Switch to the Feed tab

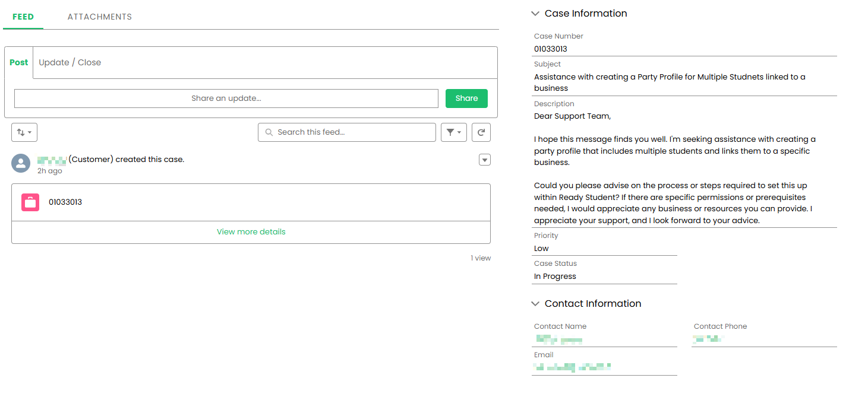(23, 17)
